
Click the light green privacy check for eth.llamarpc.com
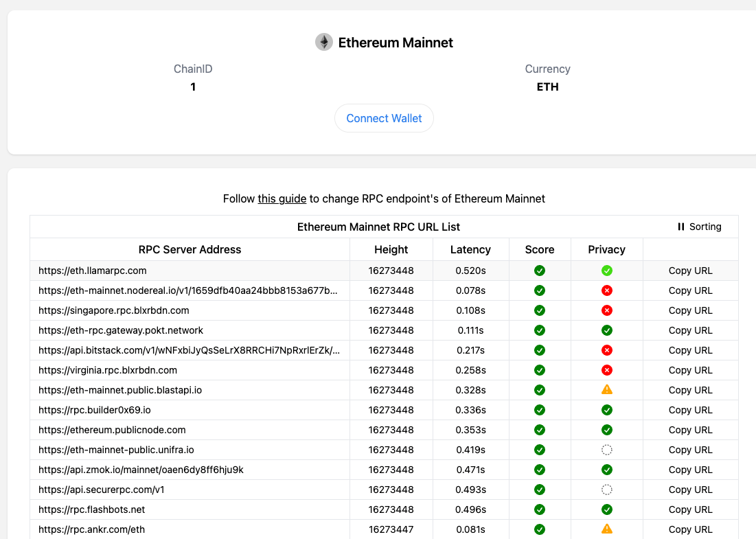pos(607,271)
